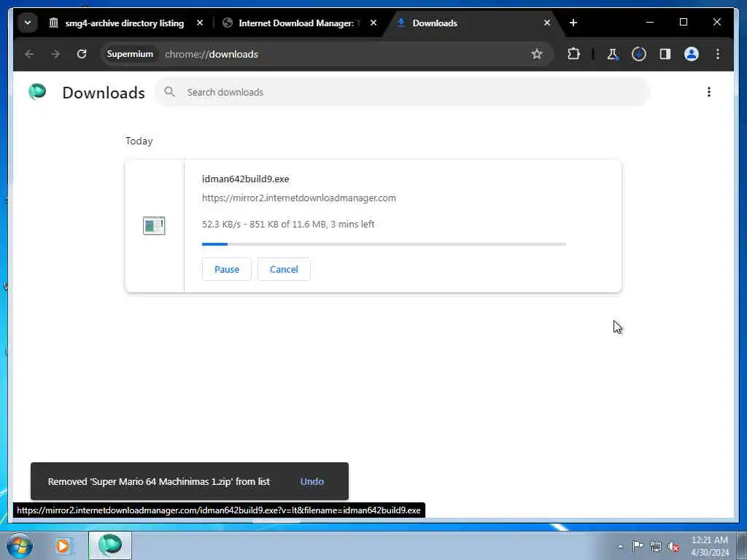The image size is (747, 560).
Task: Open the mirror2.internetdownloadmanager.com link
Action: click(298, 198)
